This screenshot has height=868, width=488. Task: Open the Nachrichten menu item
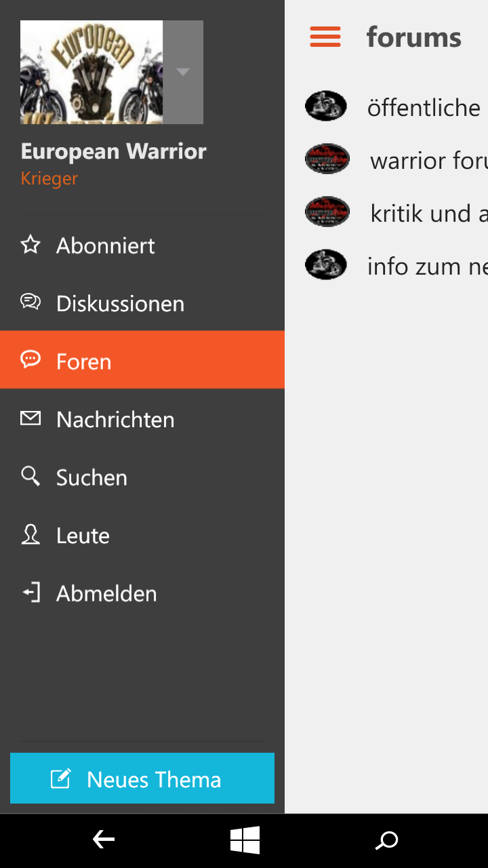115,419
